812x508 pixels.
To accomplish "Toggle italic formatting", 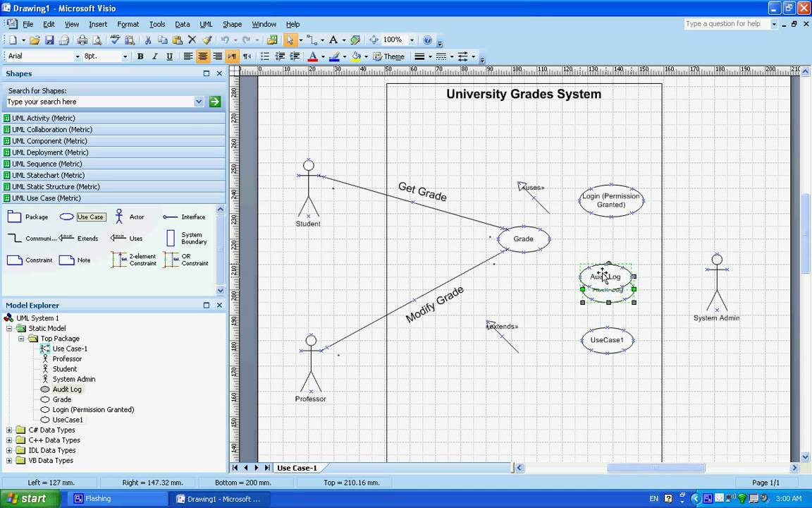I will (154, 56).
